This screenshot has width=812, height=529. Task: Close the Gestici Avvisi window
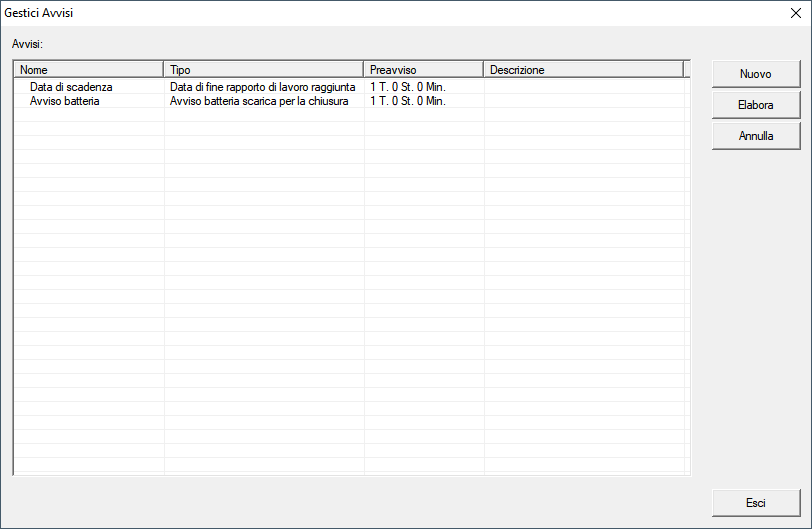[795, 14]
